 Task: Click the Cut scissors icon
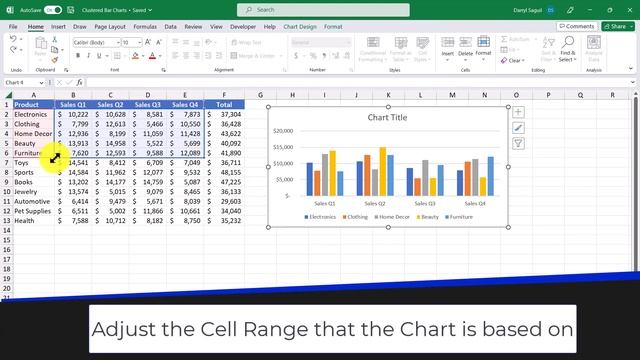coord(54,39)
